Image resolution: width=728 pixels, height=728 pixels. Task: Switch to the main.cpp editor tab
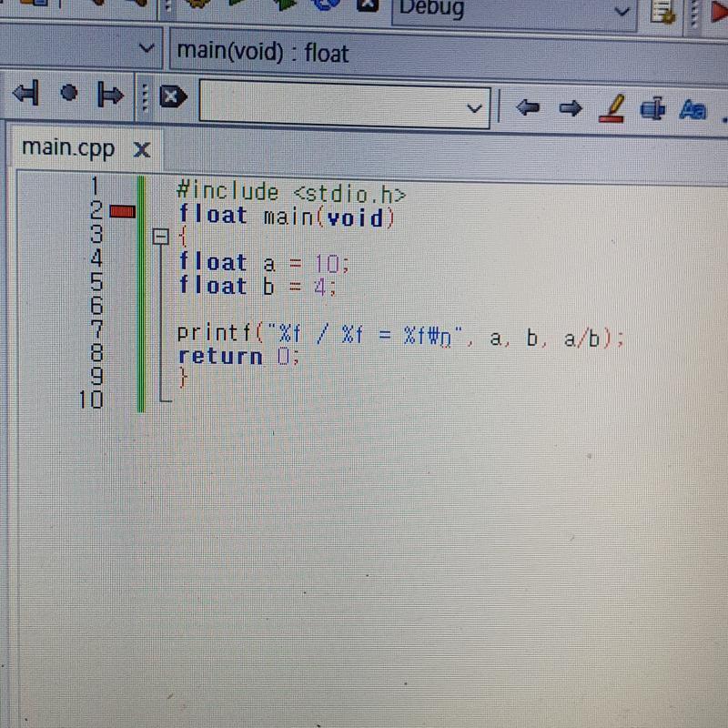68,147
